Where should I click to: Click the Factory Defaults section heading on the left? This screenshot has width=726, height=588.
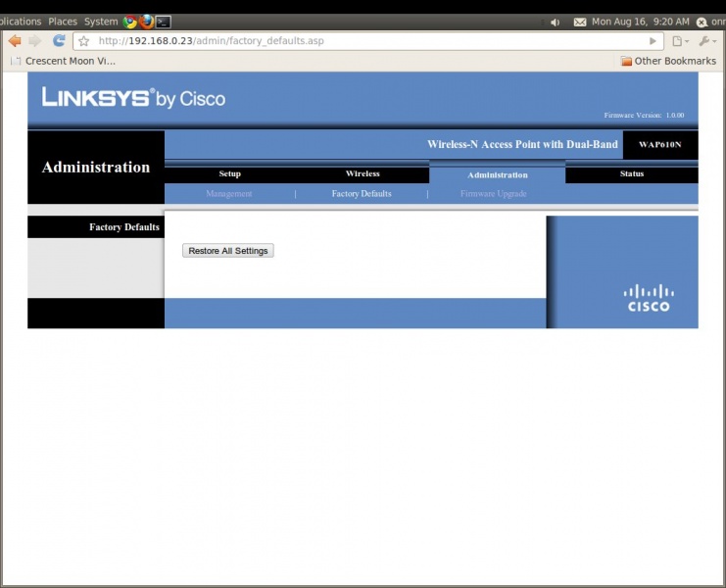[x=124, y=227]
